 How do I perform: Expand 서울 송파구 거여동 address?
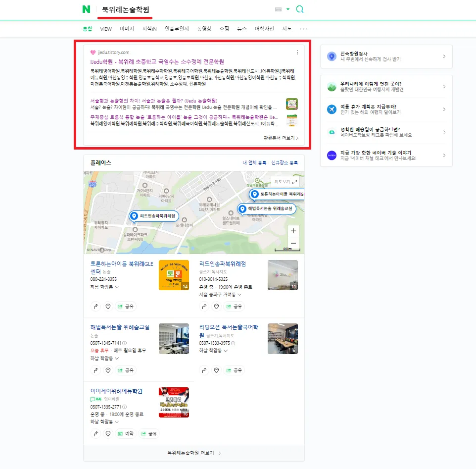[x=220, y=294]
